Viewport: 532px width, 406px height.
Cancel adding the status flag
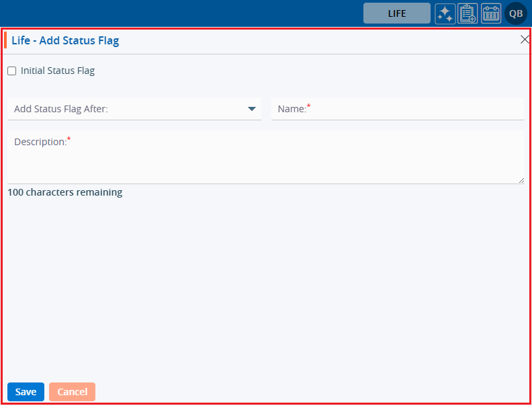[72, 392]
